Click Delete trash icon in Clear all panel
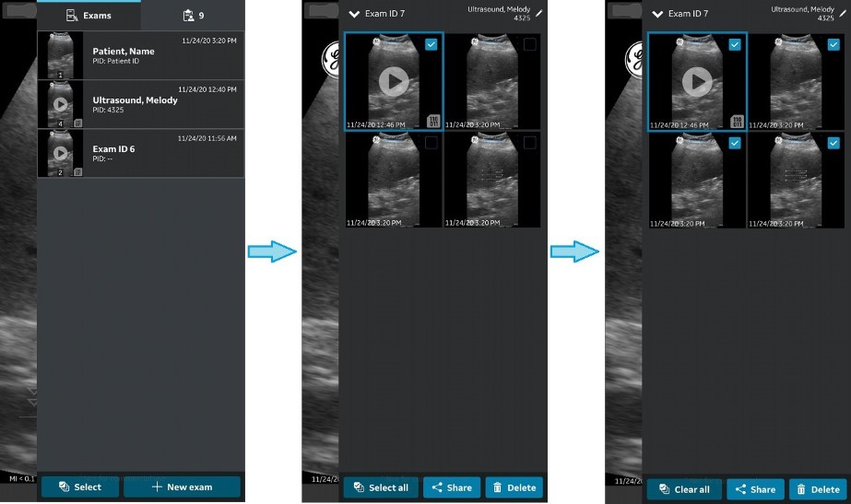The image size is (851, 504). pos(800,489)
